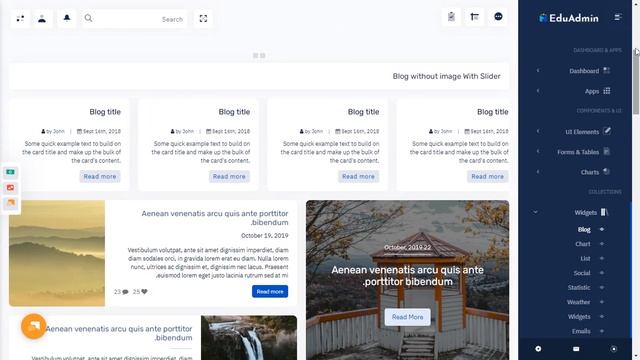The height and width of the screenshot is (360, 640).
Task: Click blue Read more button in October 19 post
Action: pos(270,291)
